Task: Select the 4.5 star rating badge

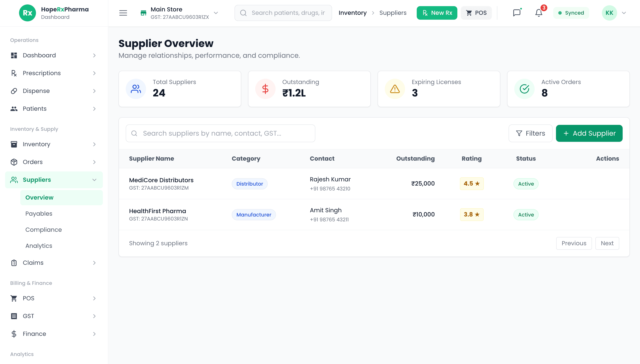Action: click(x=472, y=183)
